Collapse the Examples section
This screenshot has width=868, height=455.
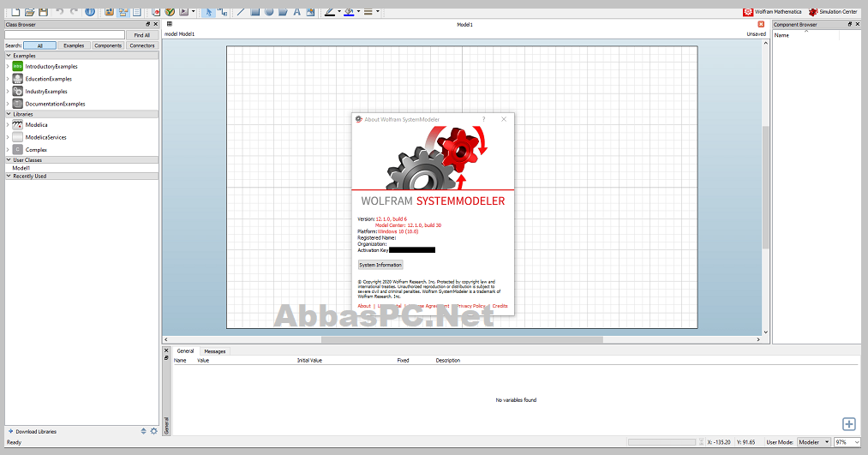(x=9, y=56)
